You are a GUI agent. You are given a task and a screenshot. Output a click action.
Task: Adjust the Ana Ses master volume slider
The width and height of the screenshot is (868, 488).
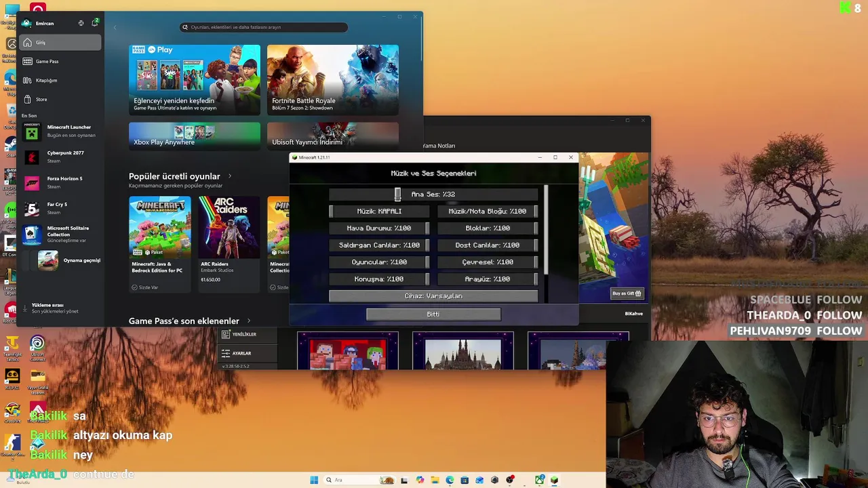(x=433, y=195)
